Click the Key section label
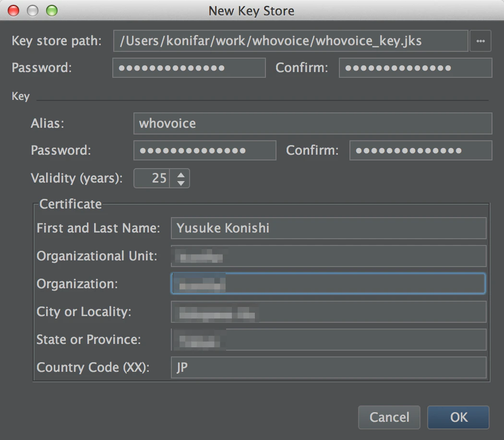Screen dimensions: 504x440 [x=21, y=96]
